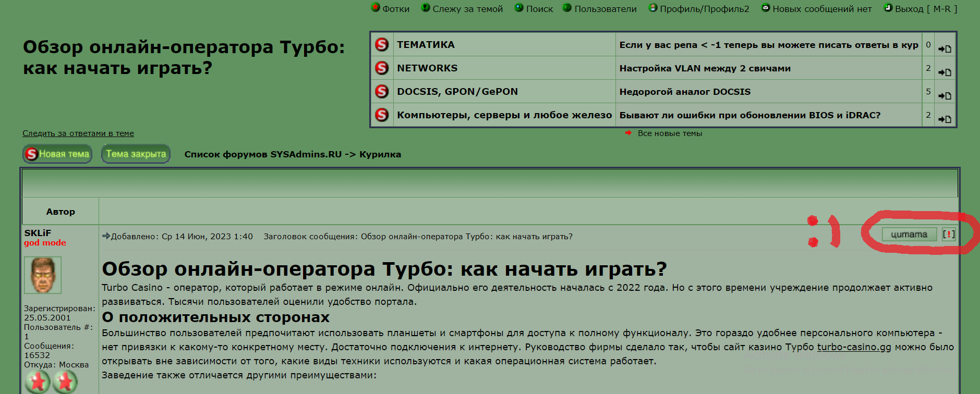Check Новых сообщений нет inbox link
The width and height of the screenshot is (980, 394).
click(x=822, y=9)
